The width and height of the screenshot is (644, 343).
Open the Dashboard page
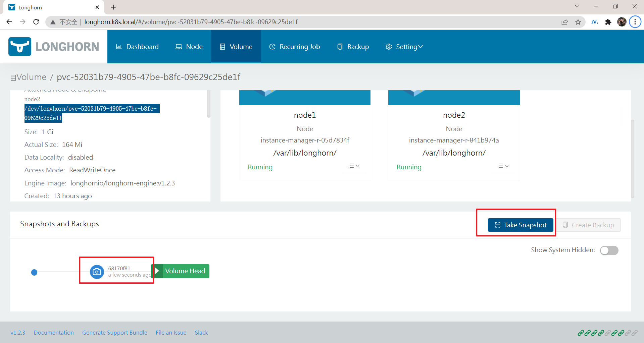[x=137, y=47]
